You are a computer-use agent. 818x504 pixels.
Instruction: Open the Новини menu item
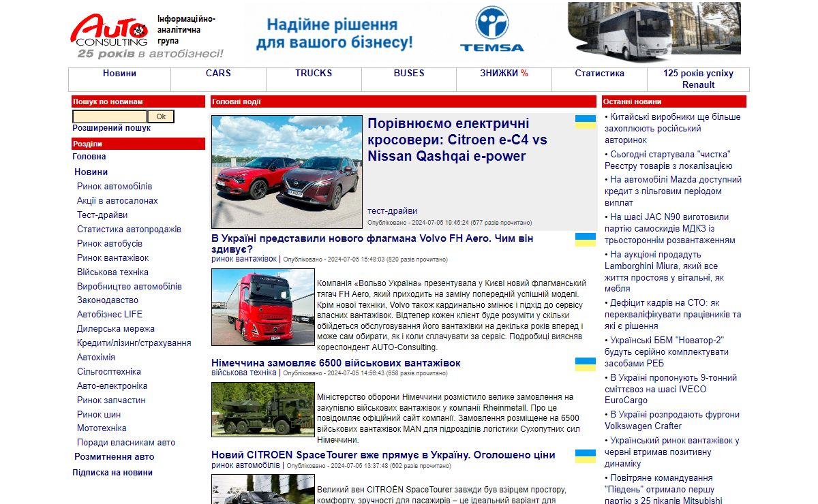pyautogui.click(x=119, y=74)
